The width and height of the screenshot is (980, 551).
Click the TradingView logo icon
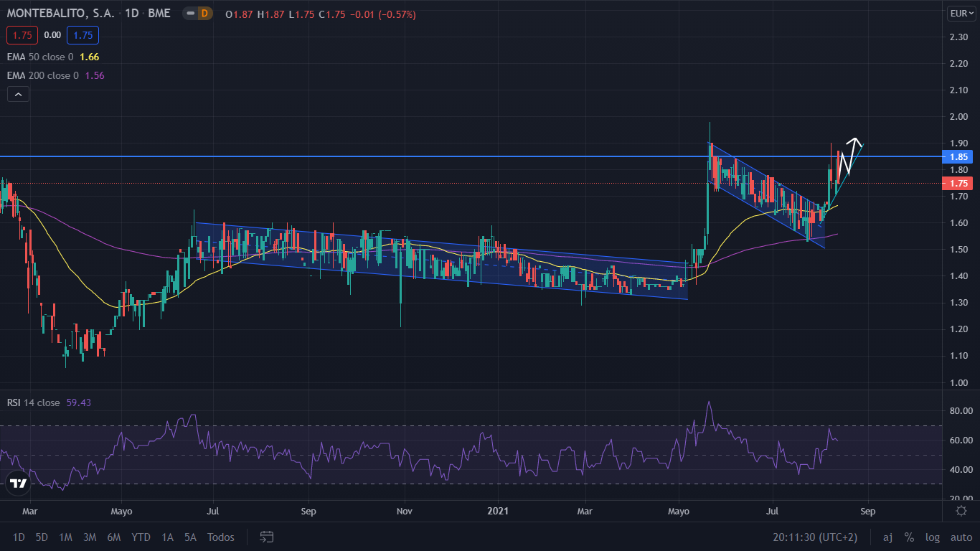coord(17,483)
